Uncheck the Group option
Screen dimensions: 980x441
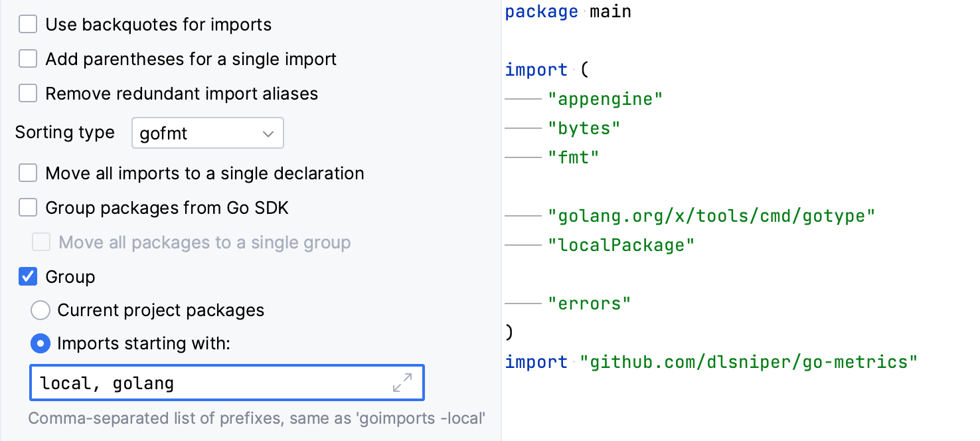click(x=27, y=276)
